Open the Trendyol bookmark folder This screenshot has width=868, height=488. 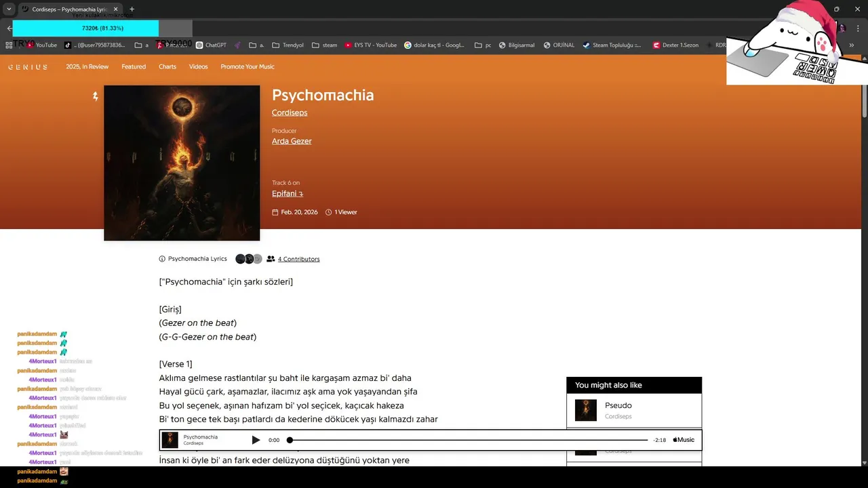(x=288, y=45)
